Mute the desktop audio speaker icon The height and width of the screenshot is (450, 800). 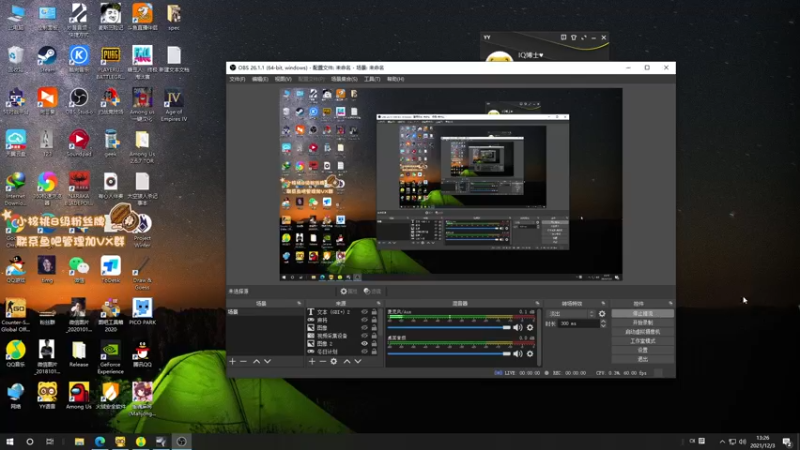[x=518, y=354]
